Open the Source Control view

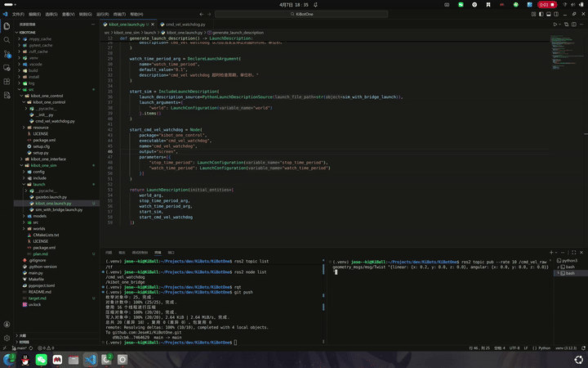point(7,53)
